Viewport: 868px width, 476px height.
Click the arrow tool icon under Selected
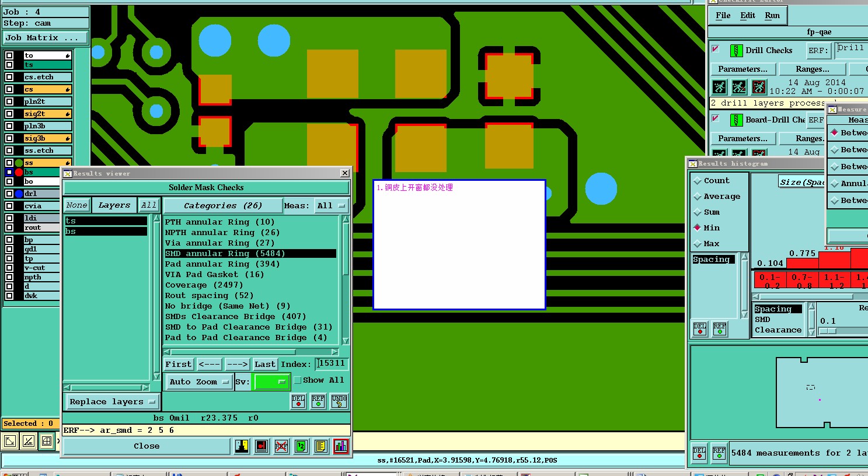click(10, 442)
